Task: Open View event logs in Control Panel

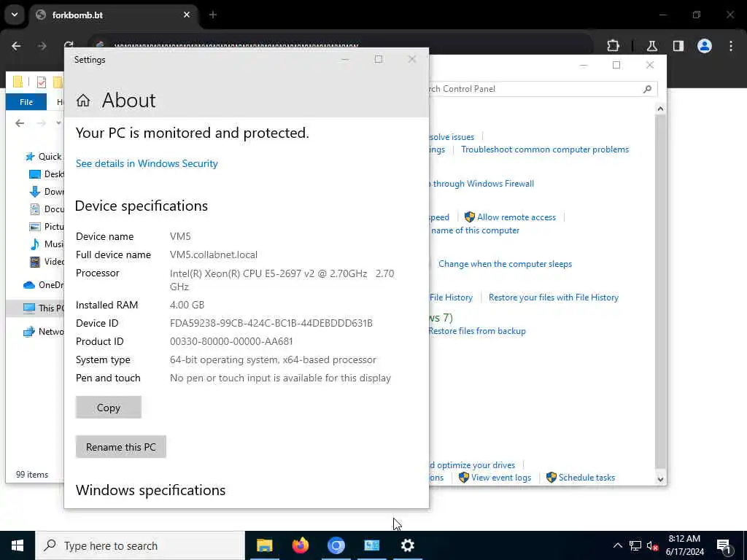Action: 500,478
